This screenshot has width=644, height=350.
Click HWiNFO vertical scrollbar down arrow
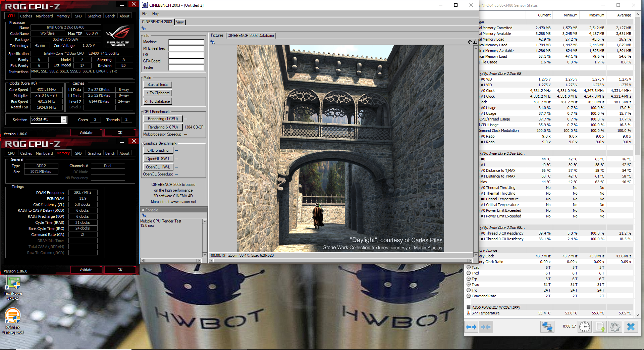pyautogui.click(x=638, y=315)
